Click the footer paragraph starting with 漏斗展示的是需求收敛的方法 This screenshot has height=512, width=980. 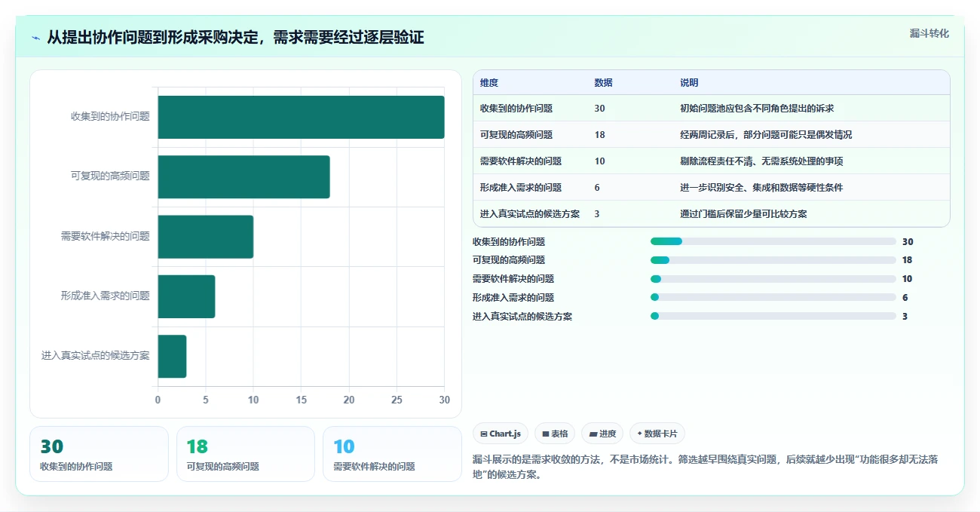[x=705, y=468]
